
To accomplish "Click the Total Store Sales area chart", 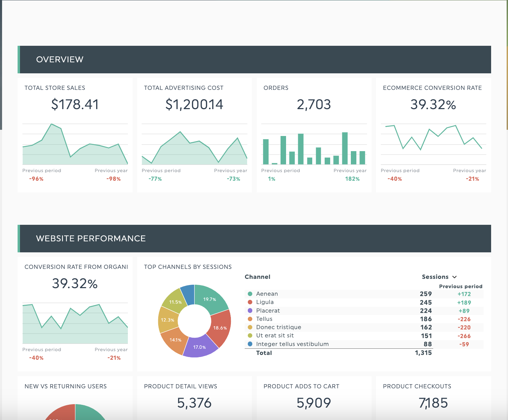I will [75, 144].
